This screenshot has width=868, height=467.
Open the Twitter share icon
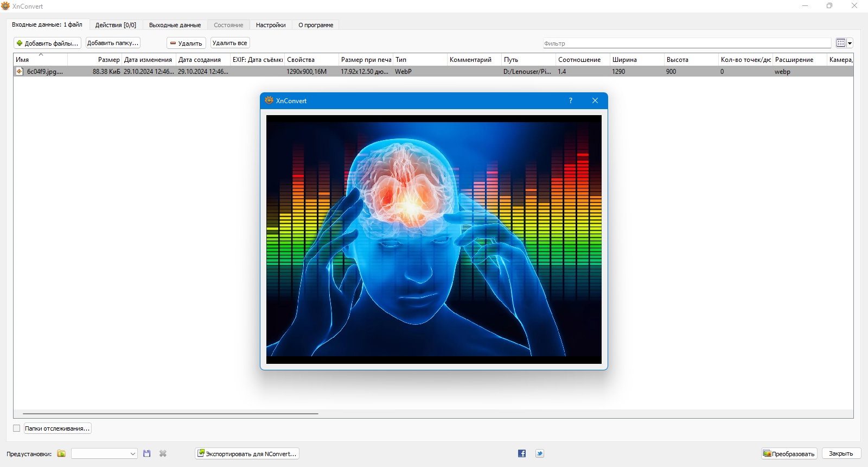(x=540, y=453)
